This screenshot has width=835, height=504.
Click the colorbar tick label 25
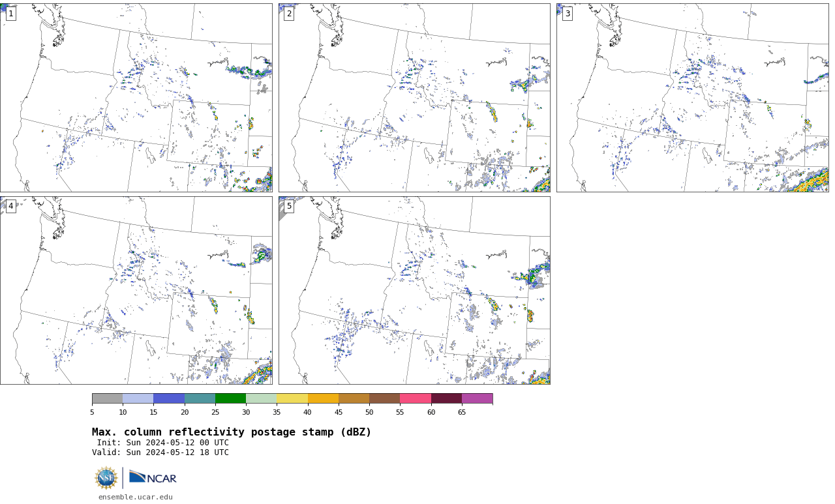[215, 412]
